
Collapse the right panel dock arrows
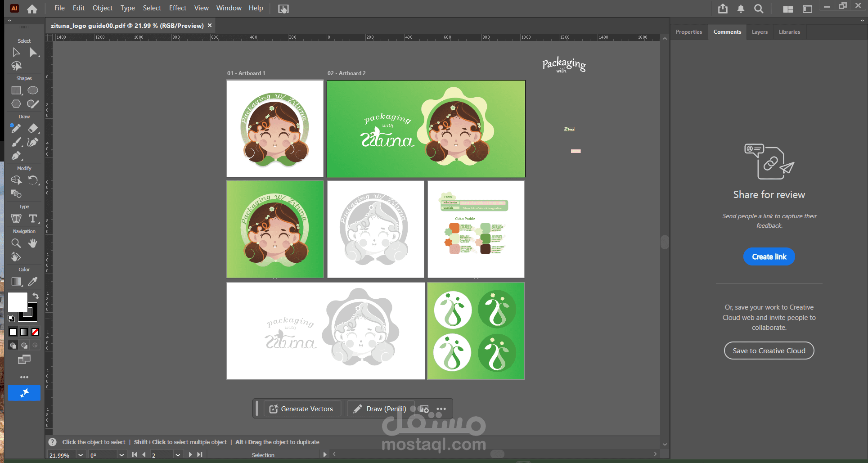862,21
